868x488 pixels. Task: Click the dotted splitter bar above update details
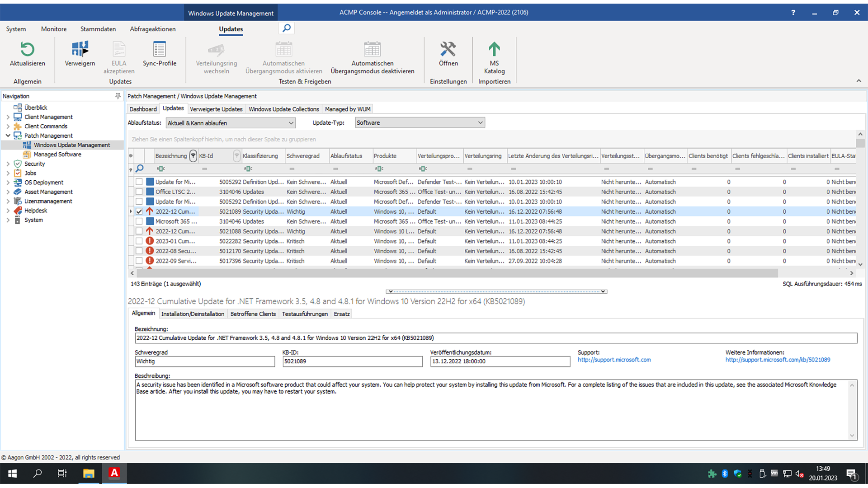pyautogui.click(x=496, y=291)
